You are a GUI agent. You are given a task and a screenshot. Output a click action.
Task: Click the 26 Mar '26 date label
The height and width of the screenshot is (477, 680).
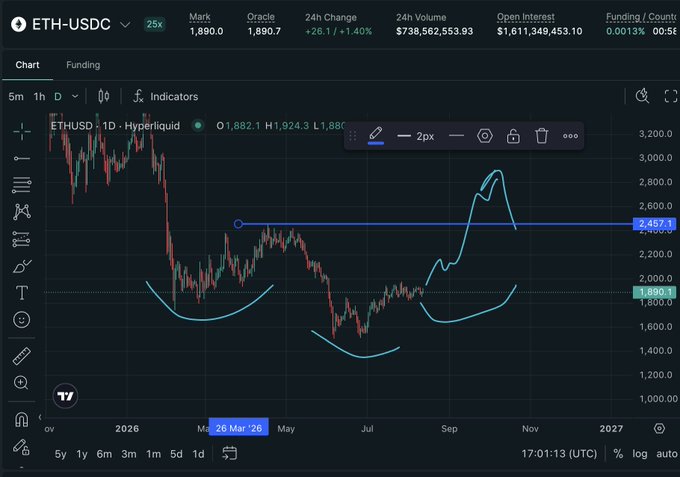point(239,428)
